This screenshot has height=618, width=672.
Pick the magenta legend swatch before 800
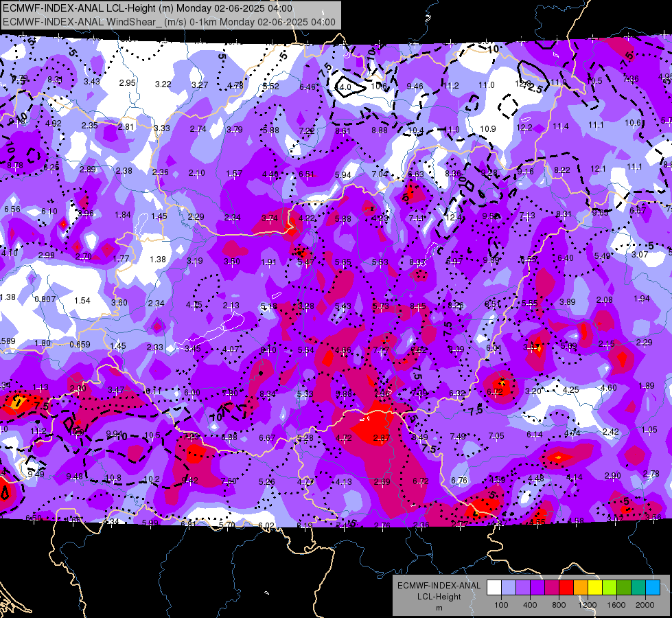coord(552,588)
